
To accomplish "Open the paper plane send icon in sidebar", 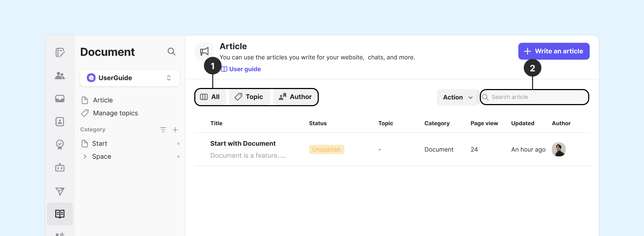I will coord(60,191).
